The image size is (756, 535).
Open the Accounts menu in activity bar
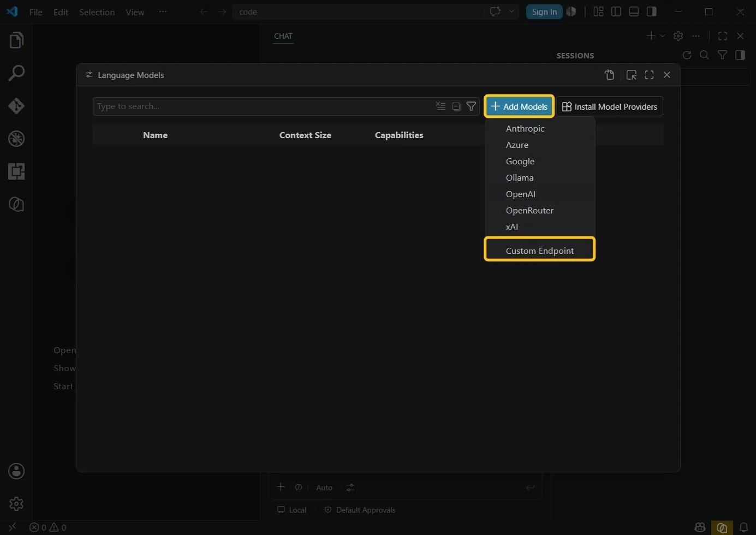(x=16, y=471)
